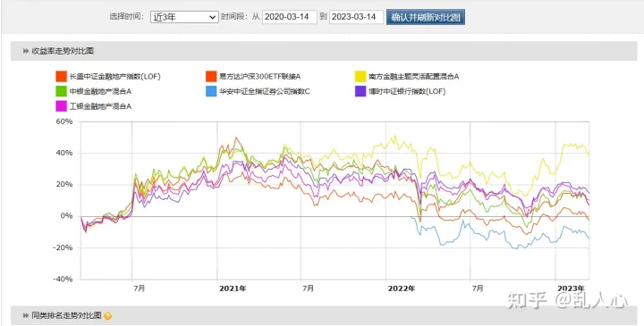Click the 同类排名走势对比图 header text
644x326 pixels.
click(66, 316)
